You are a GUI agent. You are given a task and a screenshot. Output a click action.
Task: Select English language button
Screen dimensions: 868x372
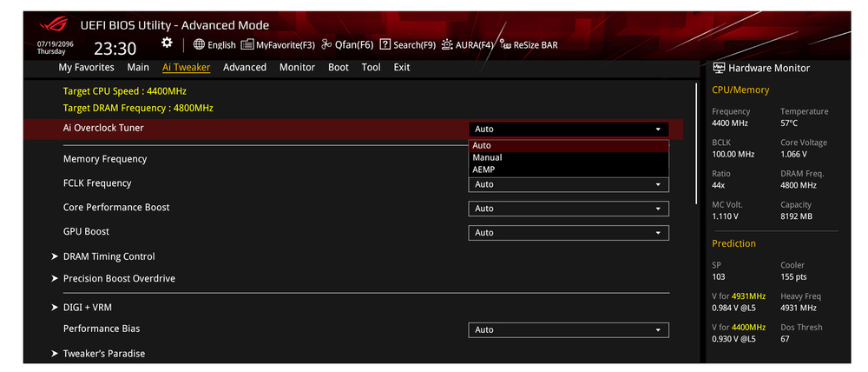[221, 45]
